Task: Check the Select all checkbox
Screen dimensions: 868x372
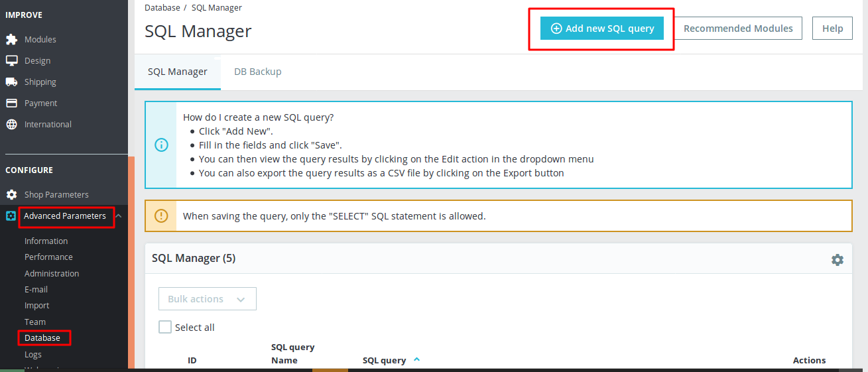Action: point(165,327)
